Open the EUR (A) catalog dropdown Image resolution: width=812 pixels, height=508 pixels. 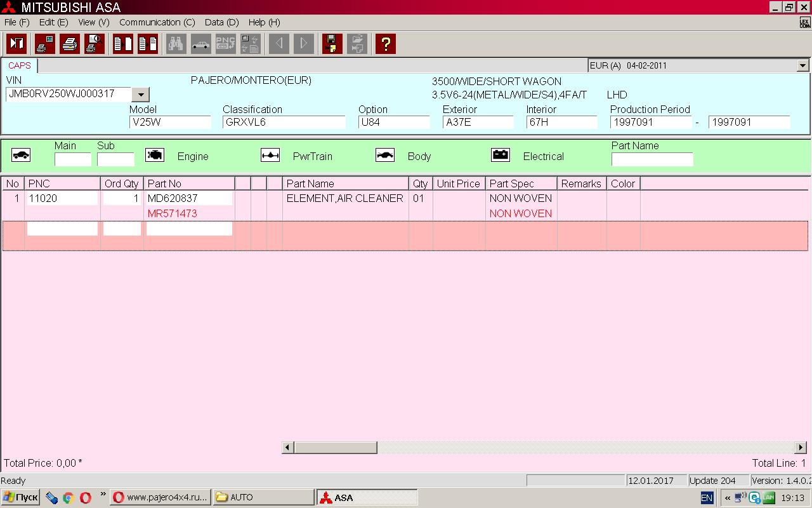click(x=802, y=65)
